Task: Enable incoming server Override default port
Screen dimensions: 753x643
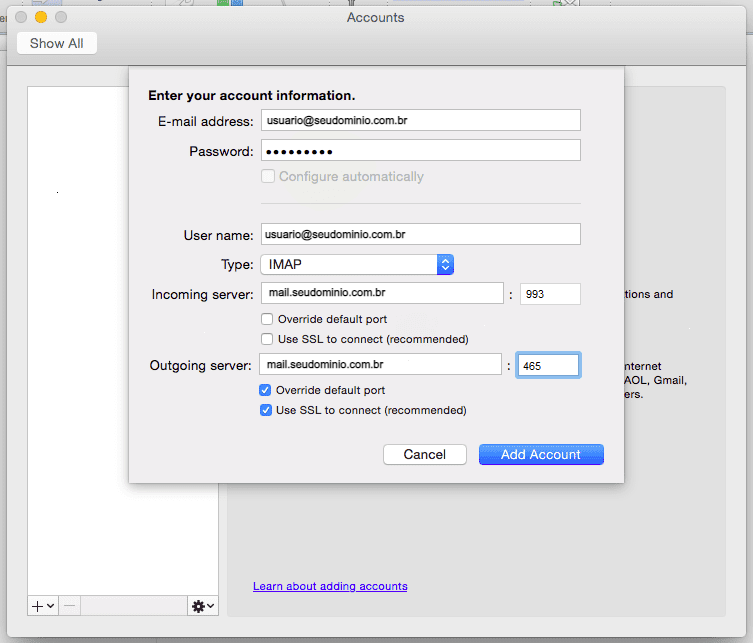Action: tap(267, 319)
